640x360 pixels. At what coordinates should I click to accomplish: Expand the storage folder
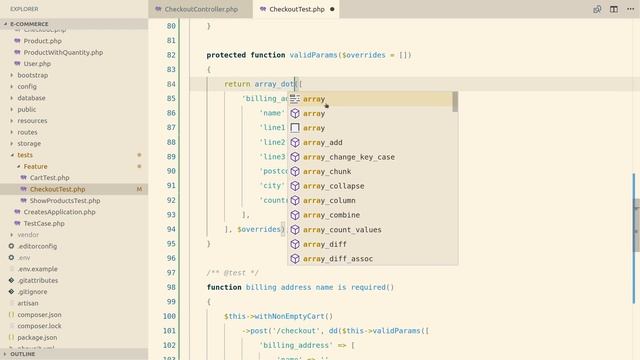pyautogui.click(x=29, y=144)
